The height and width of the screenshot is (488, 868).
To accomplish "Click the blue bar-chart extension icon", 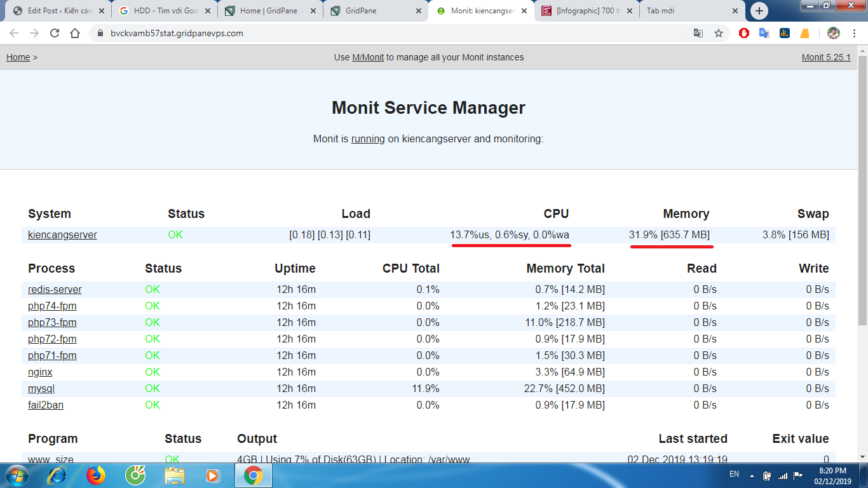I will [785, 32].
